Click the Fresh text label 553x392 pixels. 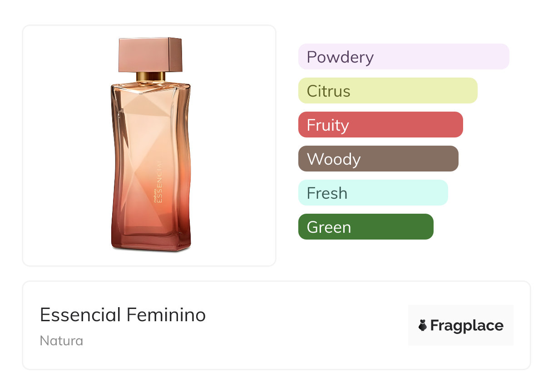[x=327, y=193]
